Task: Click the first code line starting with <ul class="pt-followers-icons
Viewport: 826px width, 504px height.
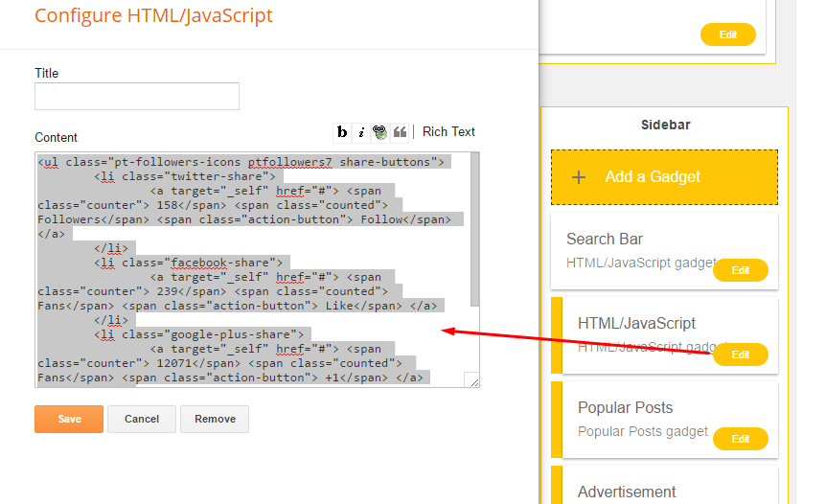Action: 241,162
